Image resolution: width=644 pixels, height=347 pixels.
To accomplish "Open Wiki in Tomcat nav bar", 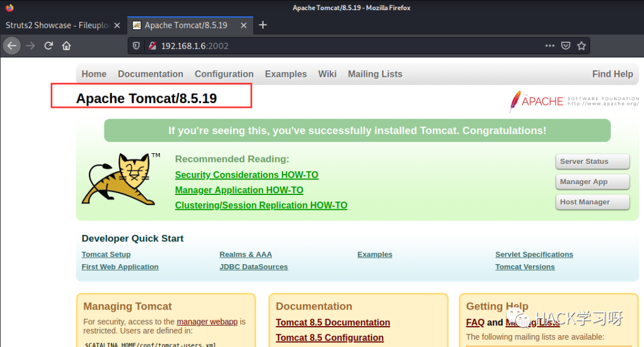I will click(327, 74).
